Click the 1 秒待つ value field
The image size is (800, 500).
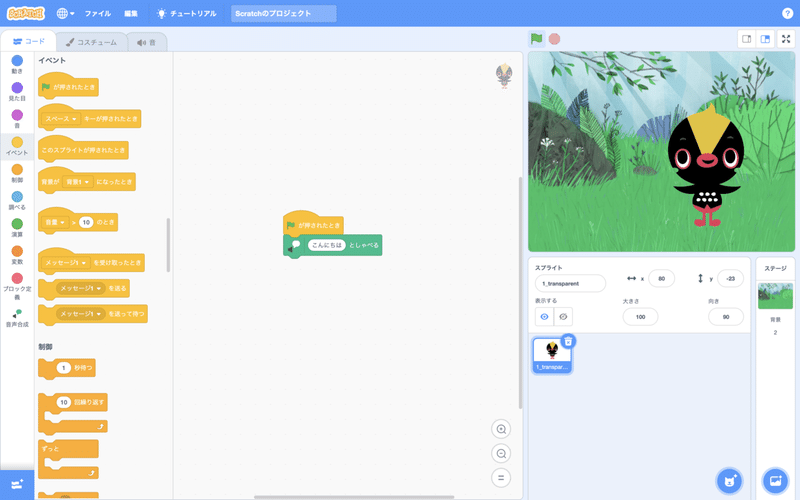pyautogui.click(x=63, y=368)
